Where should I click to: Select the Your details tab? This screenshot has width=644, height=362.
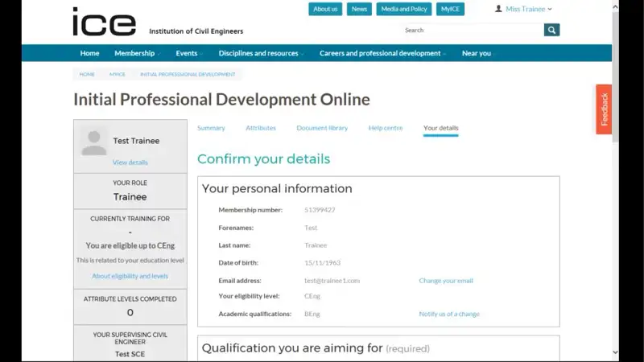(x=440, y=128)
